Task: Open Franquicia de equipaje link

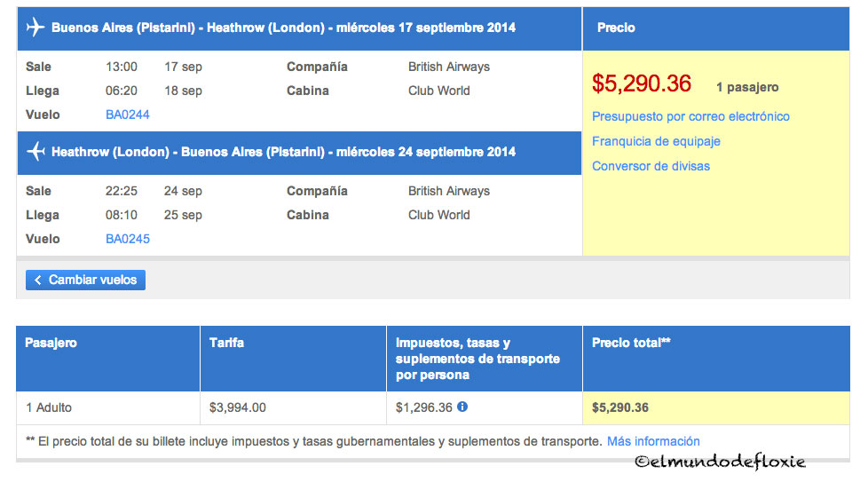Action: 656,141
